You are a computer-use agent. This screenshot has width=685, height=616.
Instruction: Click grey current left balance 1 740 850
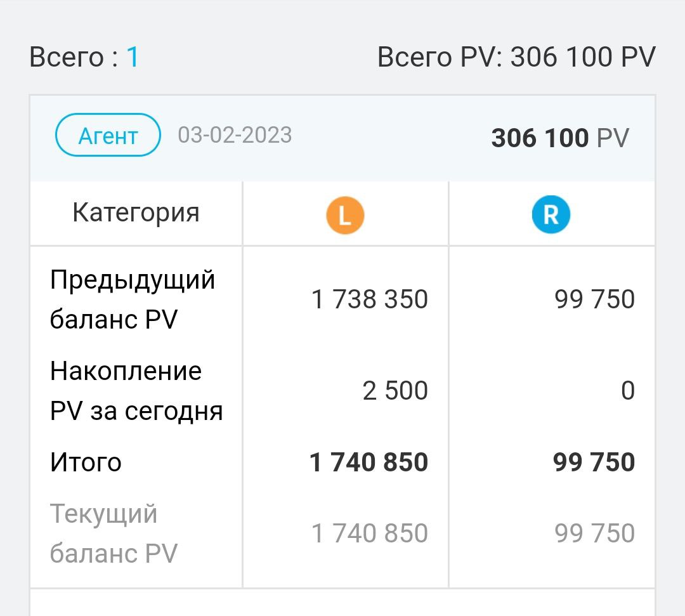pos(370,534)
